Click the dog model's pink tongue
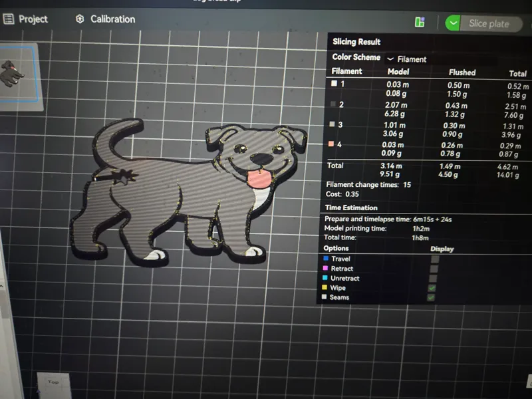This screenshot has width=532, height=399. 259,179
